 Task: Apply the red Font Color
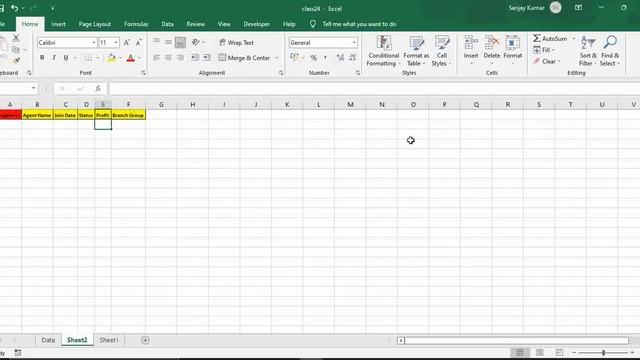coord(131,58)
